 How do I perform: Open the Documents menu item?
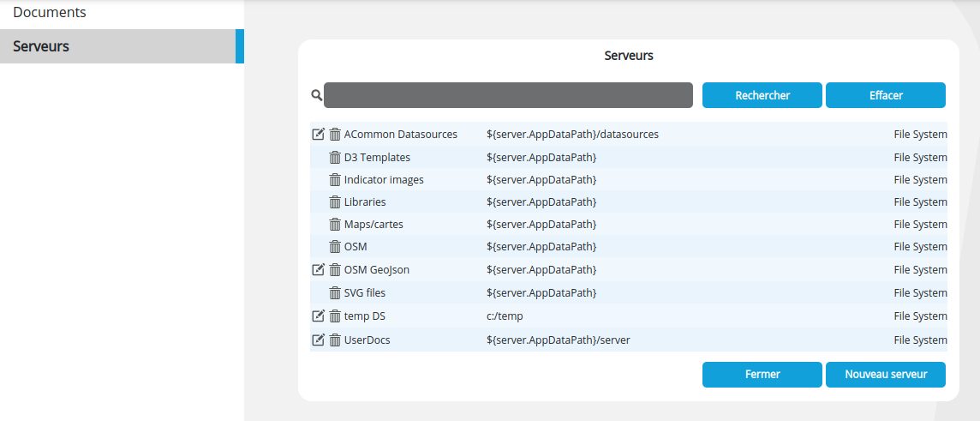50,13
